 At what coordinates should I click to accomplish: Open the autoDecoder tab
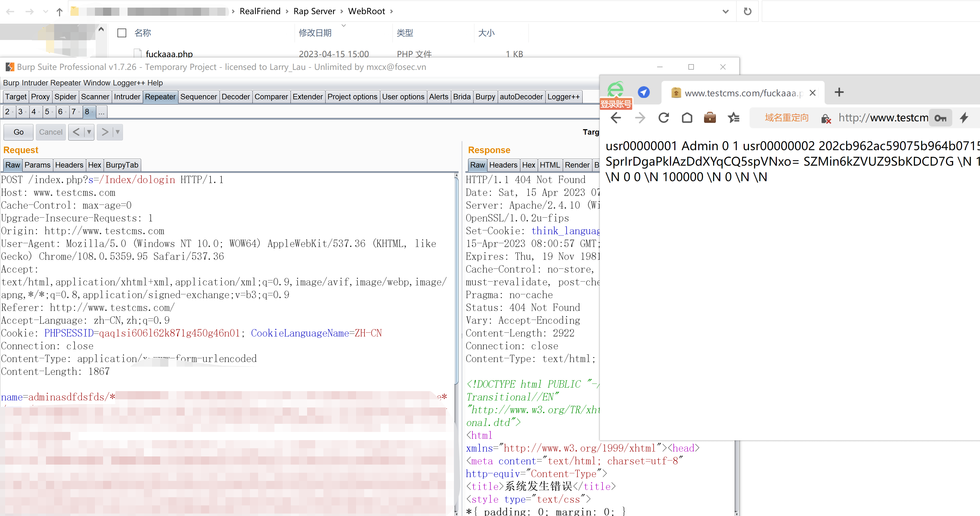pyautogui.click(x=521, y=97)
